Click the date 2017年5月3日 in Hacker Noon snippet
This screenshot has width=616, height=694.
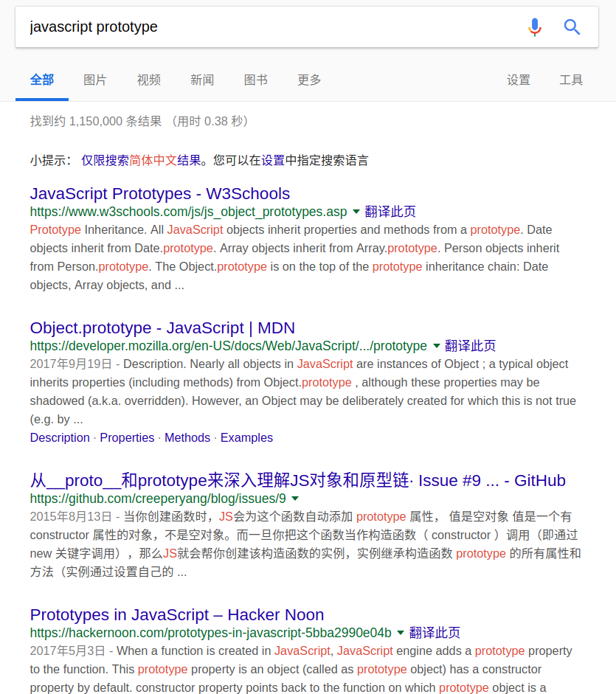coord(68,650)
